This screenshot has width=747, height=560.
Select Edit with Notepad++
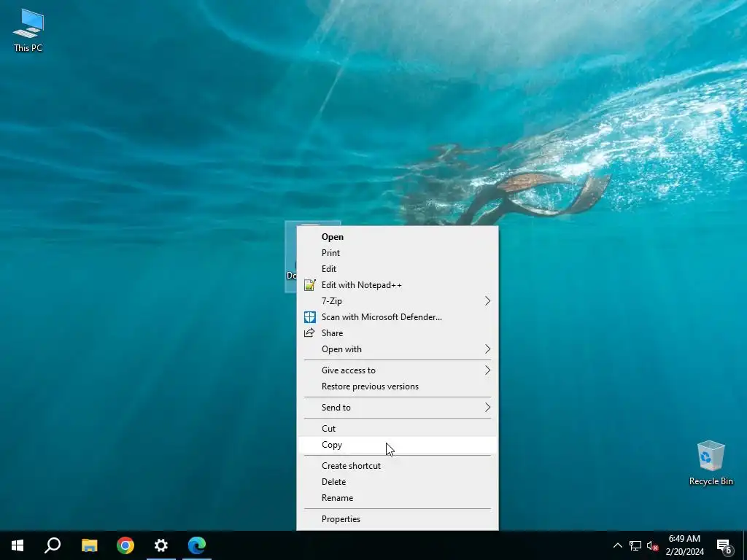pos(398,285)
